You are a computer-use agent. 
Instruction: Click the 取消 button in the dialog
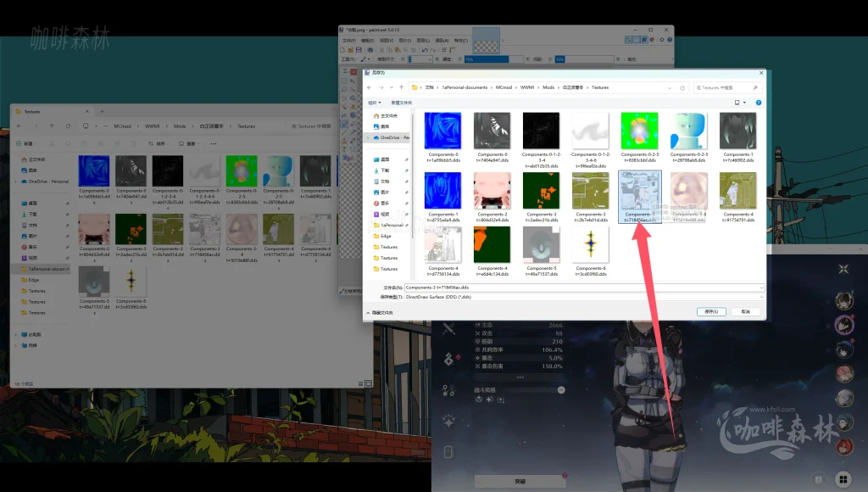746,312
